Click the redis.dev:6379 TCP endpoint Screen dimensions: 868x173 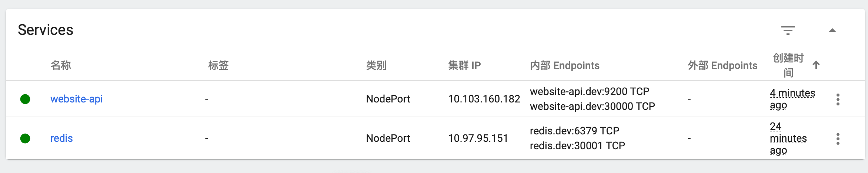coord(574,131)
